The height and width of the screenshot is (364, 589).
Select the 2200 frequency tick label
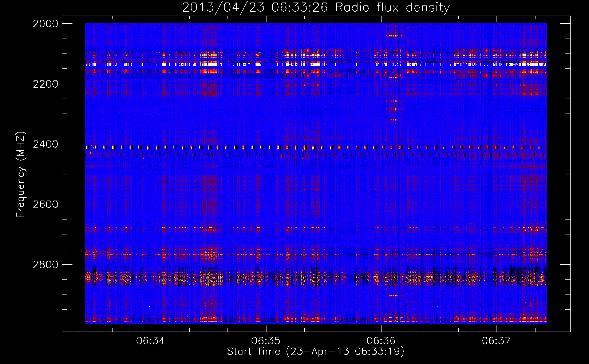[x=46, y=84]
